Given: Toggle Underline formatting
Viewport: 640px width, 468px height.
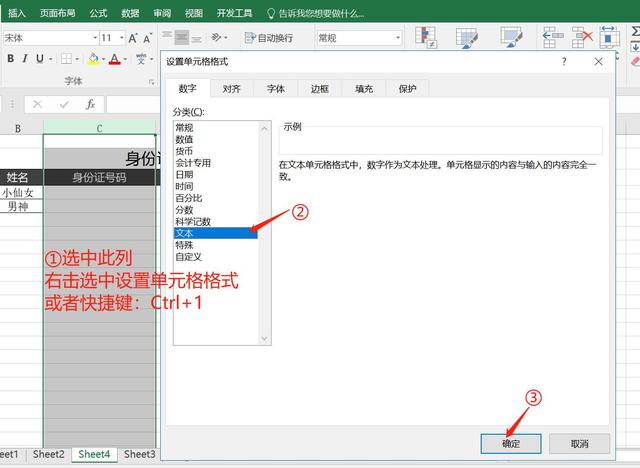Looking at the screenshot, I should click(x=40, y=59).
